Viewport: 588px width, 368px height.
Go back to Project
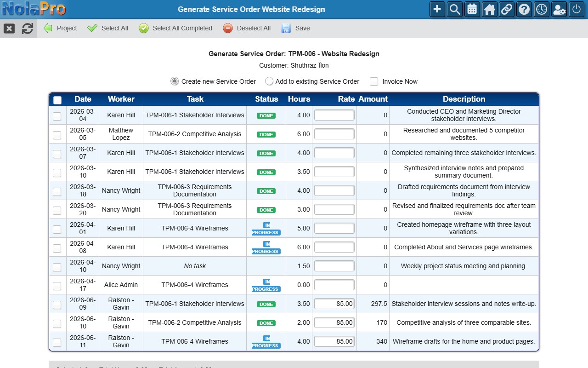tap(60, 28)
